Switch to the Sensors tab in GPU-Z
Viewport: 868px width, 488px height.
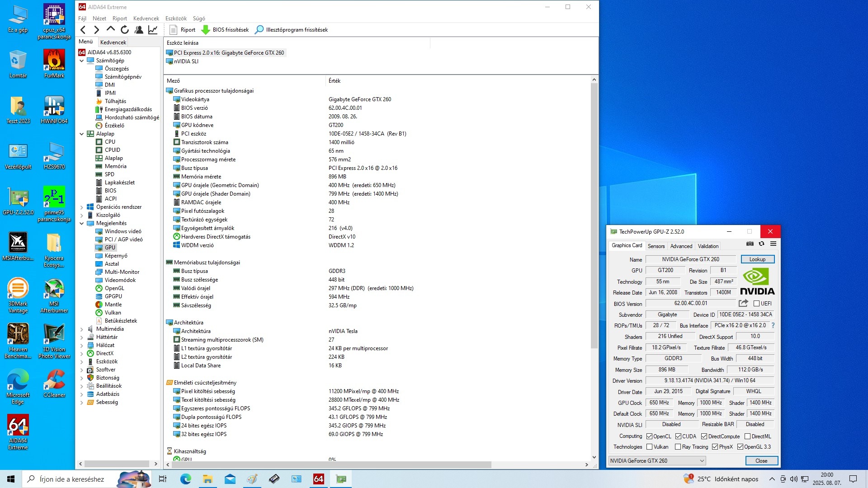tap(656, 246)
